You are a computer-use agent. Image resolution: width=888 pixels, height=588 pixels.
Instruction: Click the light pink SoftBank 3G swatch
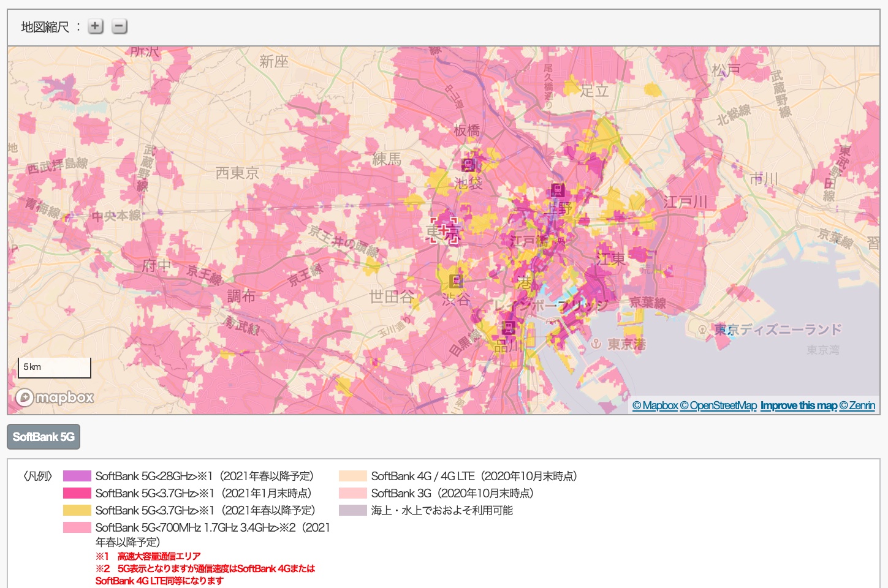[353, 493]
